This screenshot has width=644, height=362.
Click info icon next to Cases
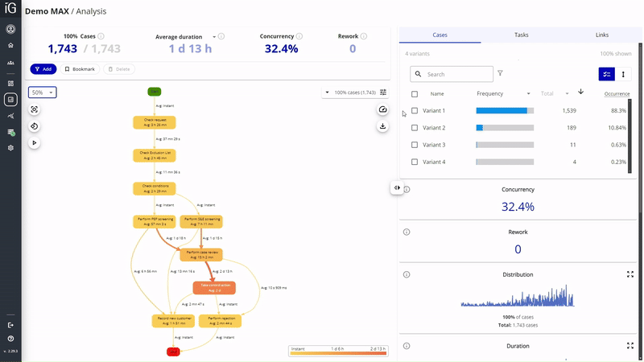pos(101,36)
